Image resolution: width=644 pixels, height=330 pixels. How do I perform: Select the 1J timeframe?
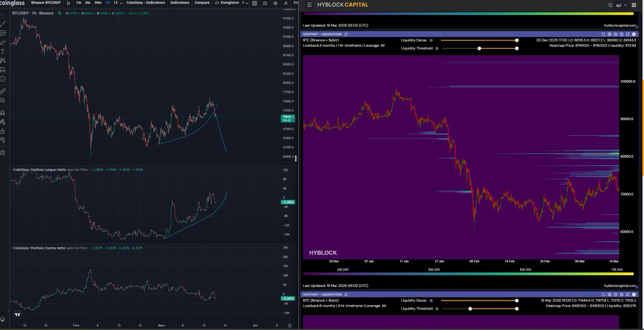(115, 3)
